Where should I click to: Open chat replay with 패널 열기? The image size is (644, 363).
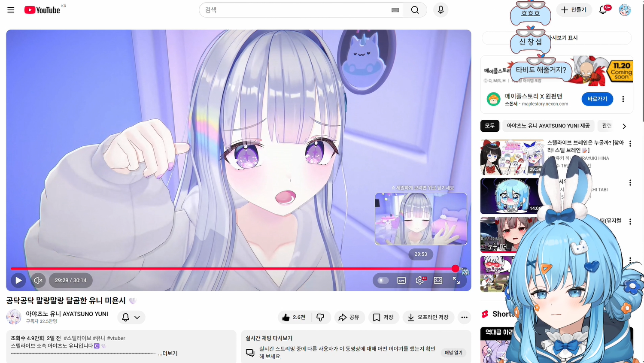pyautogui.click(x=453, y=352)
